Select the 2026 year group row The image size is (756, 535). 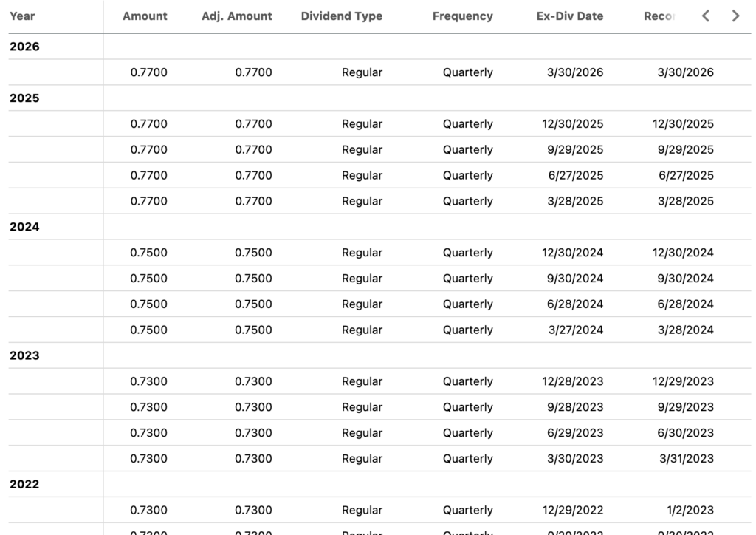point(380,47)
